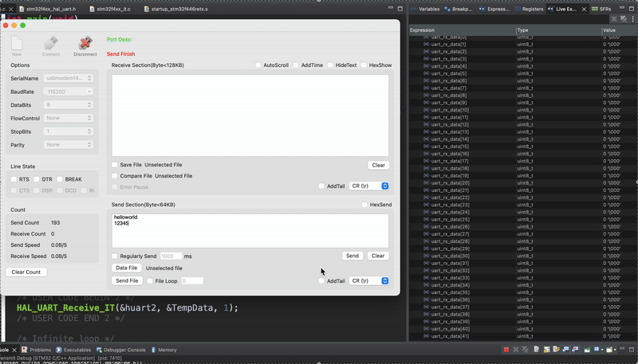
Task: Click Display Selected Console monitor icon
Action: [597, 350]
